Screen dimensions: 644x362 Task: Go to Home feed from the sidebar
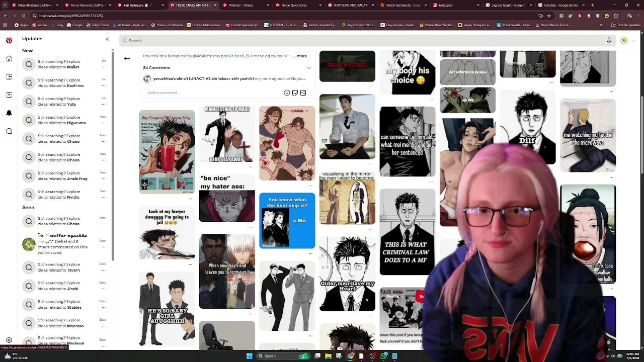point(9,59)
